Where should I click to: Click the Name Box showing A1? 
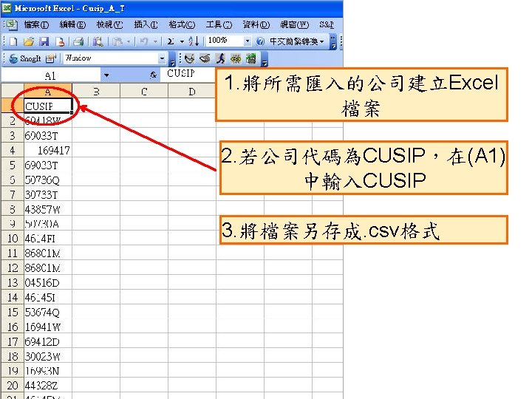[50, 75]
